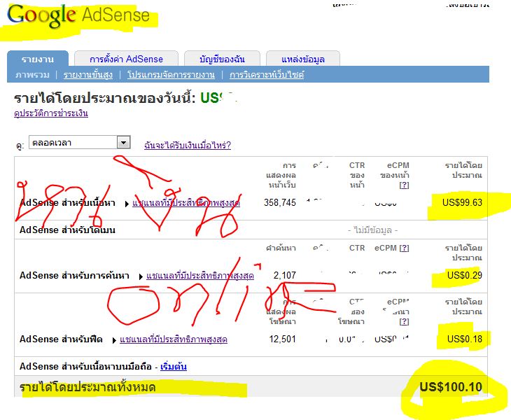Open the ตลอดเวลา period dropdown
Screen dimensions: 511x420
pyautogui.click(x=80, y=143)
